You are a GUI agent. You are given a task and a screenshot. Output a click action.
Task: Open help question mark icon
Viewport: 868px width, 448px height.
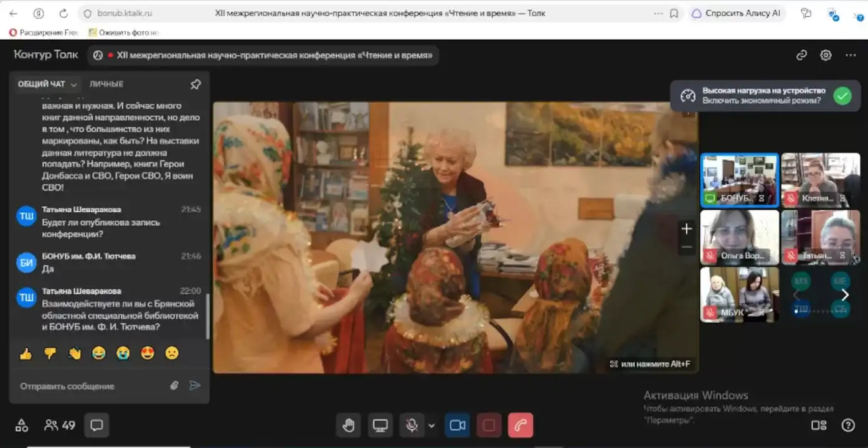tap(848, 426)
